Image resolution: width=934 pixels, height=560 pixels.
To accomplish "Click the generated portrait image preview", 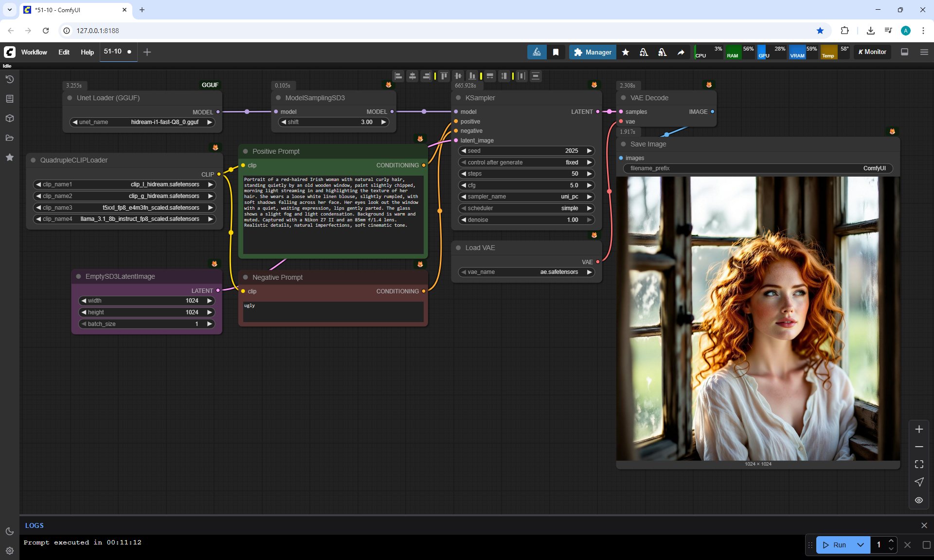I will (x=757, y=319).
